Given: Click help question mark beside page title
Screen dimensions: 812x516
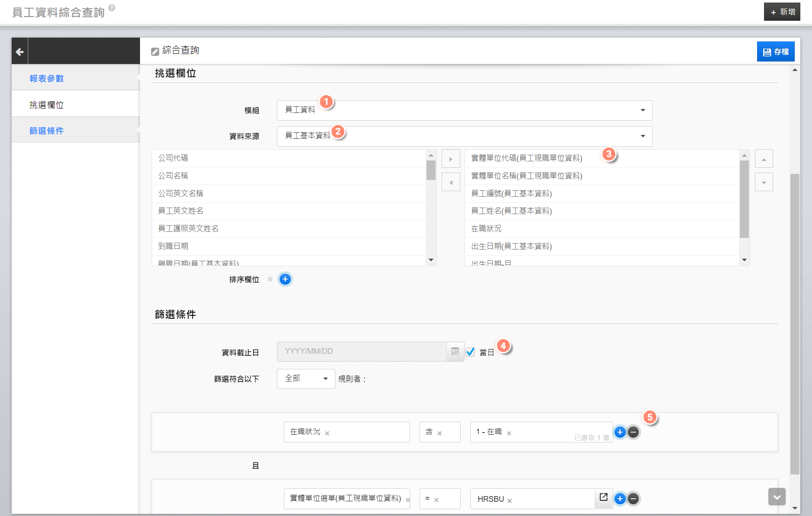Looking at the screenshot, I should tap(112, 8).
